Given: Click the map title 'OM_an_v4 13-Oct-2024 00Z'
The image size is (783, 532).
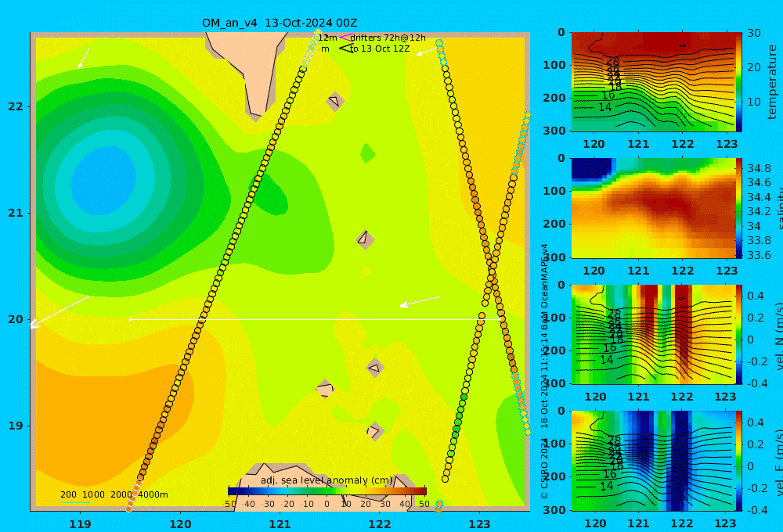Looking at the screenshot, I should pos(280,23).
